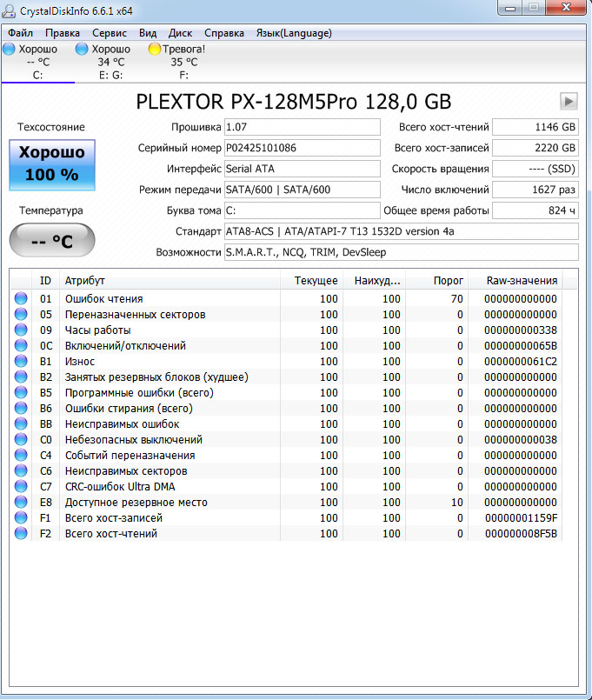Sort by Наихуд... column header
Image resolution: width=592 pixels, height=700 pixels.
tap(374, 281)
